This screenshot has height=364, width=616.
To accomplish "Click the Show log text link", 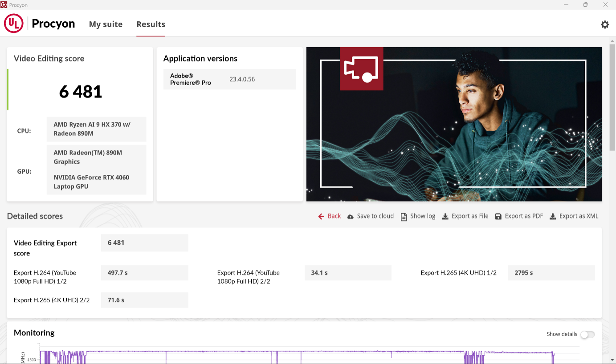I will click(422, 216).
